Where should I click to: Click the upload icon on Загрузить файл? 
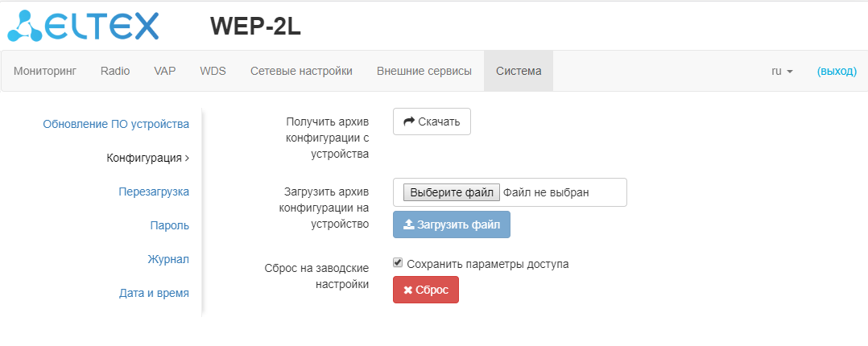(408, 224)
